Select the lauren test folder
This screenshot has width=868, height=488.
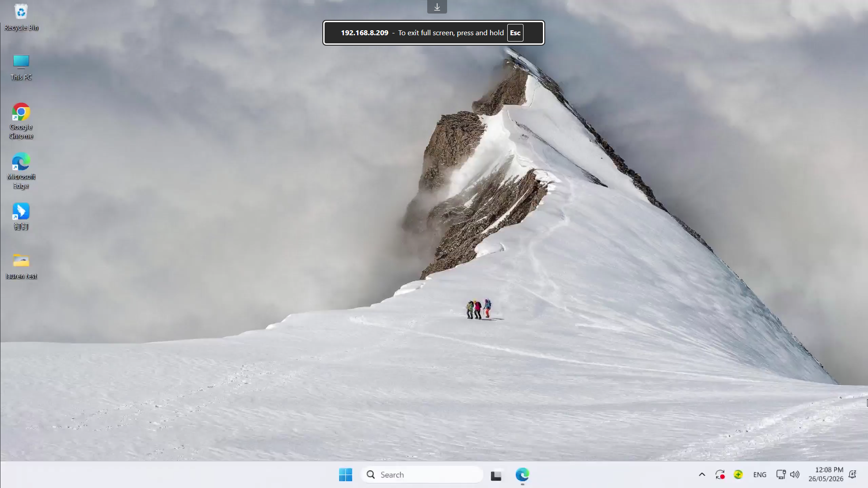click(x=21, y=266)
